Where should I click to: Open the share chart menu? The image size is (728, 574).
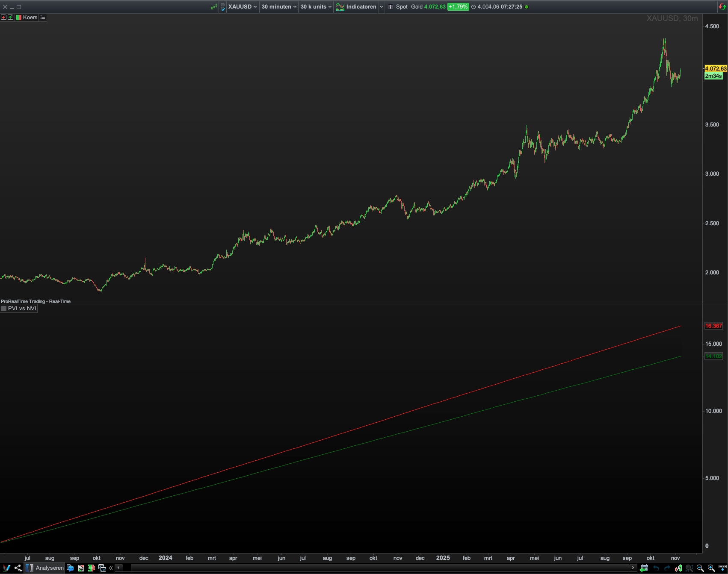[x=18, y=568]
